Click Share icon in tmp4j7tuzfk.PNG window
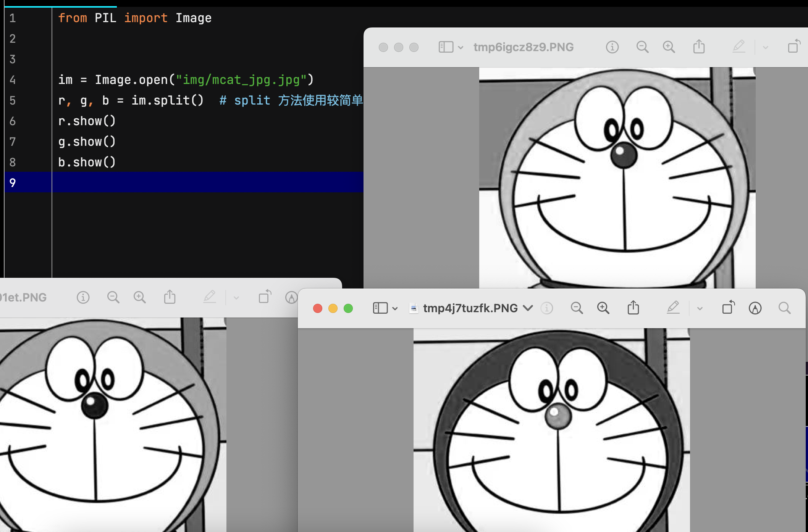 633,308
